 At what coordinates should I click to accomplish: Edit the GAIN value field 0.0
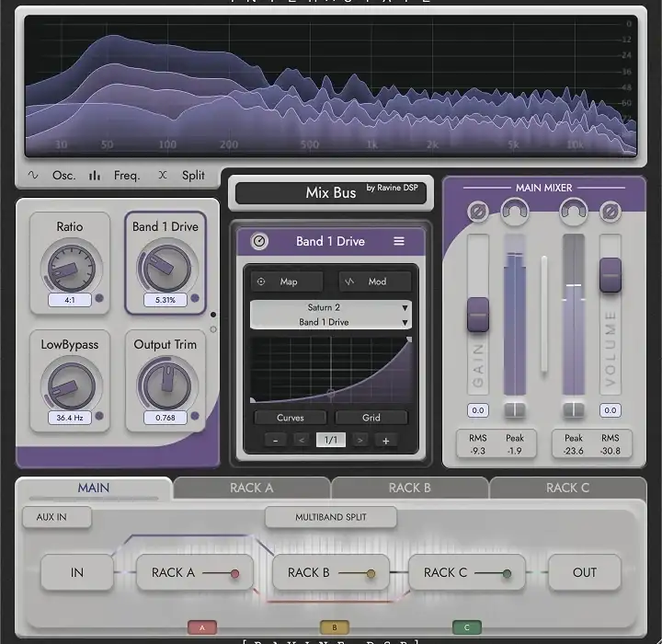tap(478, 410)
